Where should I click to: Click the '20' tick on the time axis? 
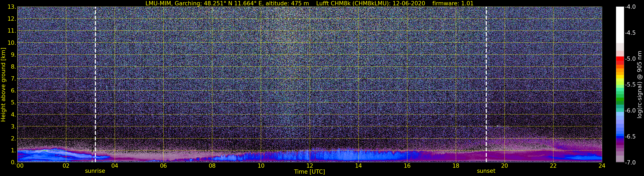pyautogui.click(x=505, y=166)
